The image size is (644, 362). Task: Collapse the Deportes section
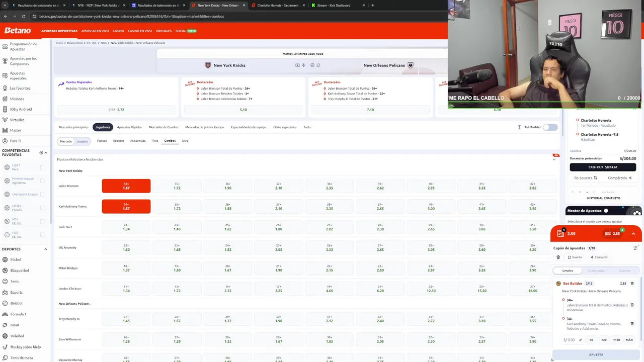click(x=46, y=249)
